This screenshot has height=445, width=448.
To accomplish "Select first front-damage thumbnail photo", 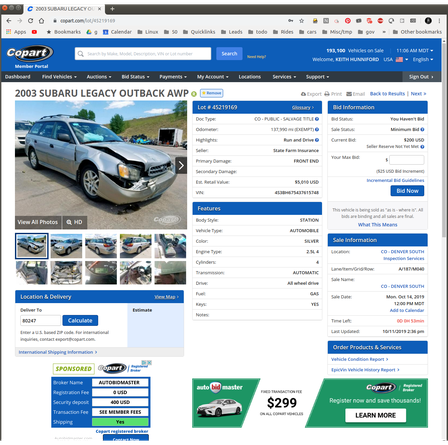I will [x=32, y=246].
